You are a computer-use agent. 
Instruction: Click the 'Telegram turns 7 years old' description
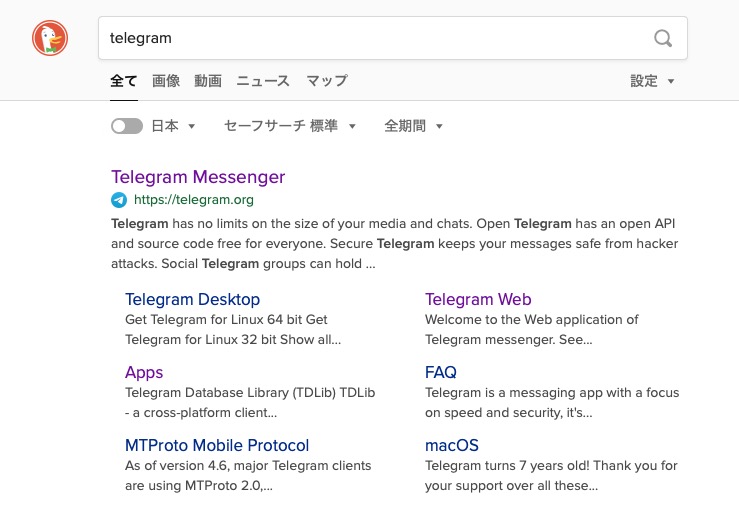coord(551,475)
